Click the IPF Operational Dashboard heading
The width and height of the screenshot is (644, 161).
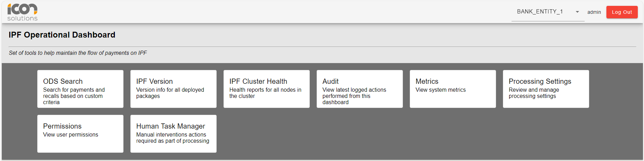(62, 35)
